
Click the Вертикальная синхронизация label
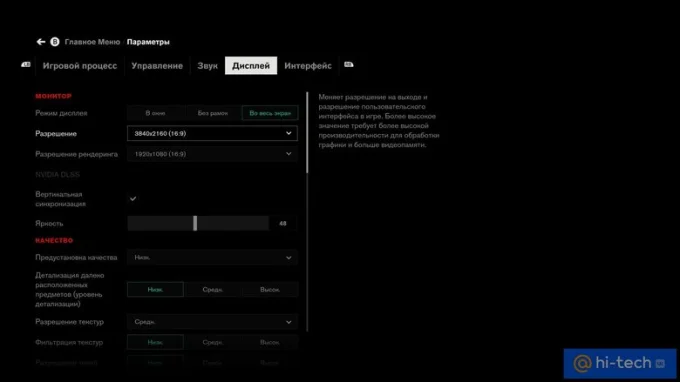[60, 199]
